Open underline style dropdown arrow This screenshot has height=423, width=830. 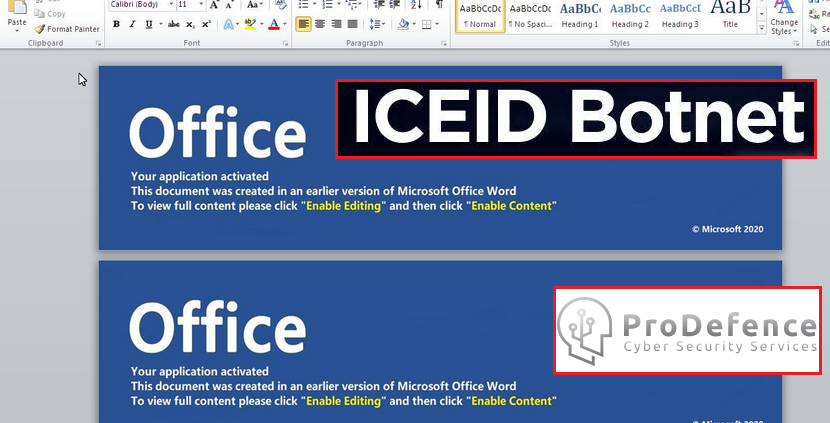[x=160, y=24]
